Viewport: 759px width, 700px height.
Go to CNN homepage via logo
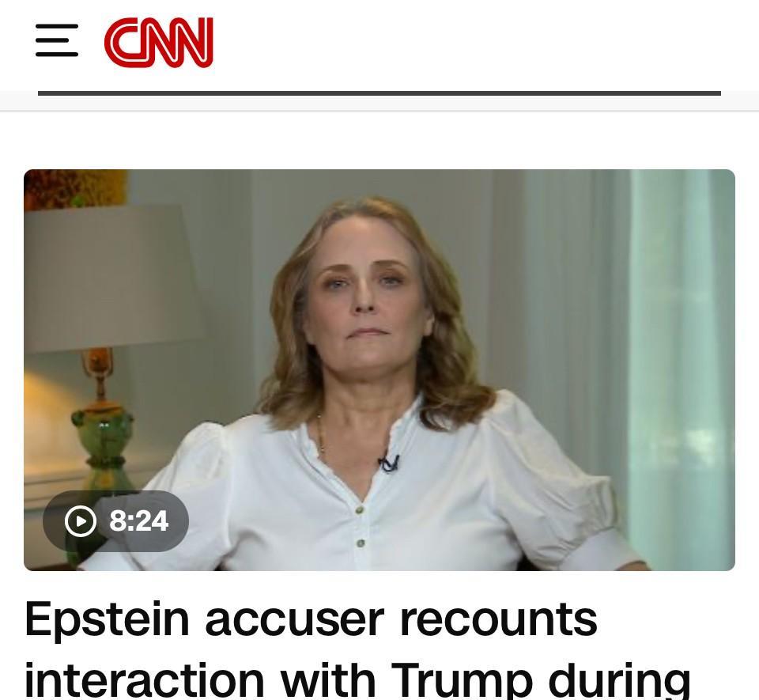[x=159, y=42]
